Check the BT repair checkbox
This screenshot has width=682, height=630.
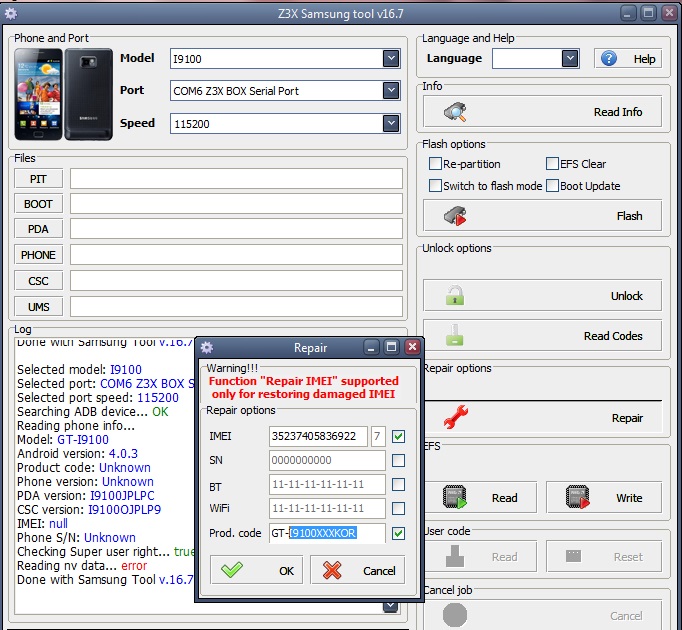pyautogui.click(x=398, y=484)
